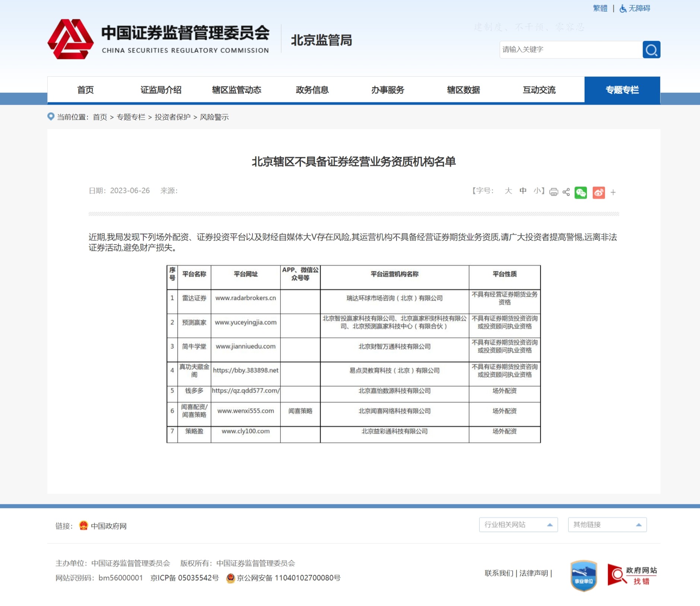Switch to traditional Chinese 繁體

600,8
